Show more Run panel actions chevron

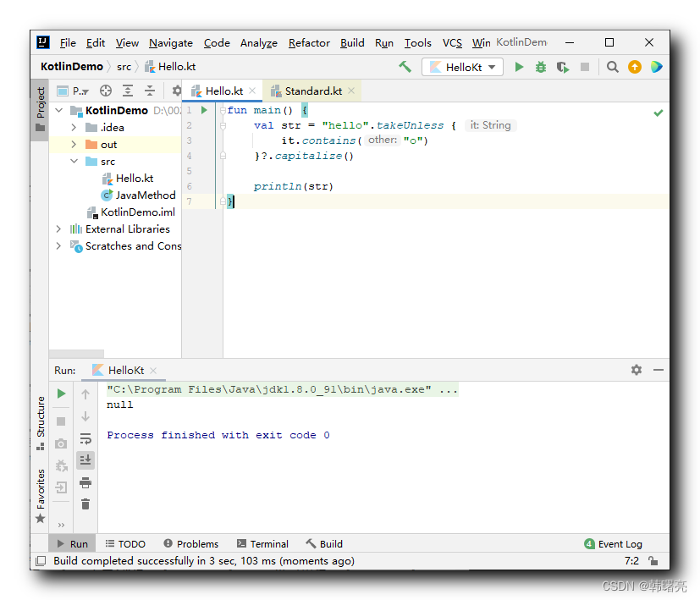pos(61,525)
